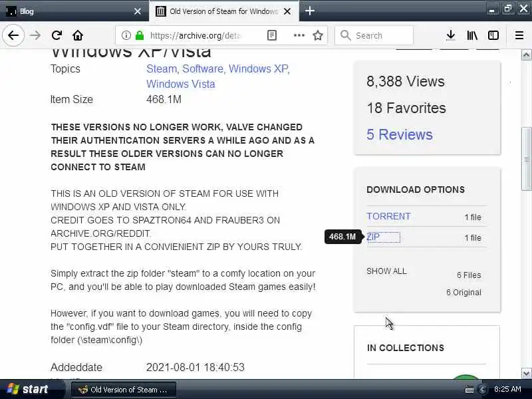Screen dimensions: 532x399
Task: Click the 1 file count beside ZIP
Action: point(473,238)
